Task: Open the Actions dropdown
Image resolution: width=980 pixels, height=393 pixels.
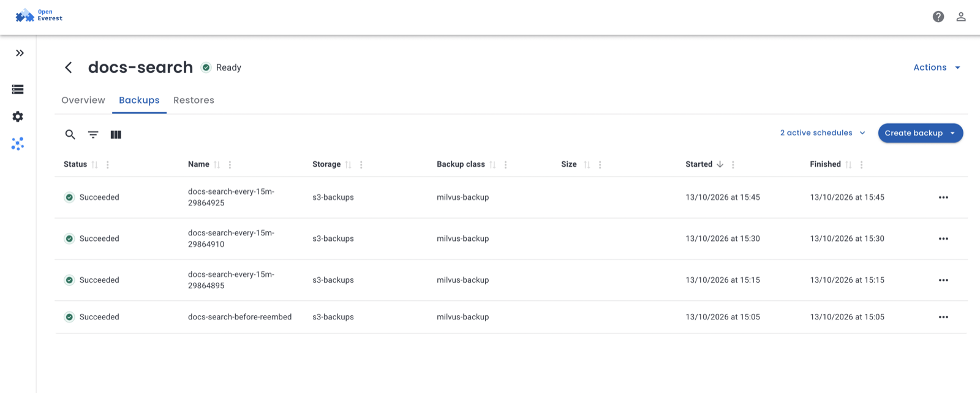Action: point(937,67)
